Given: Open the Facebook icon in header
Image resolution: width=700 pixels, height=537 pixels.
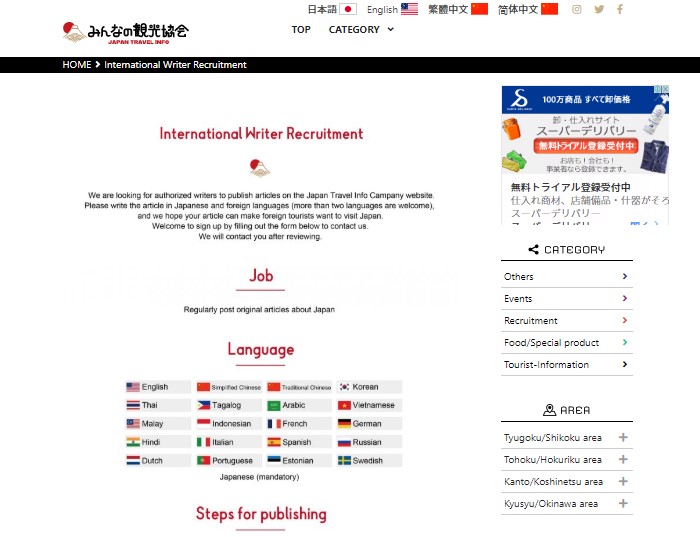Looking at the screenshot, I should tap(620, 9).
